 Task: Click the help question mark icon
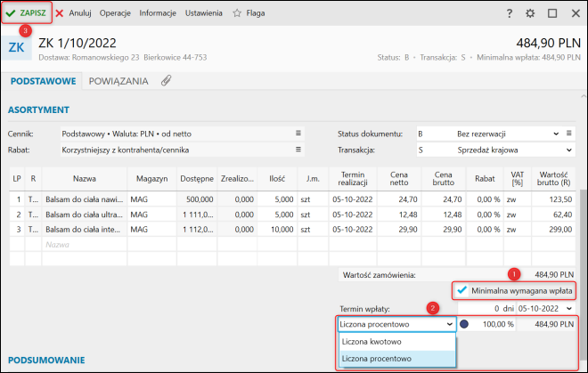click(509, 13)
